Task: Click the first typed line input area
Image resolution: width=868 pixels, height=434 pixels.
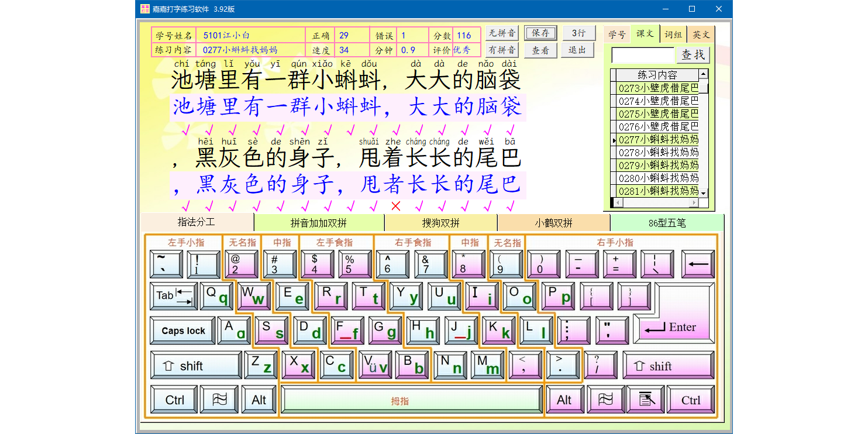Action: click(347, 108)
